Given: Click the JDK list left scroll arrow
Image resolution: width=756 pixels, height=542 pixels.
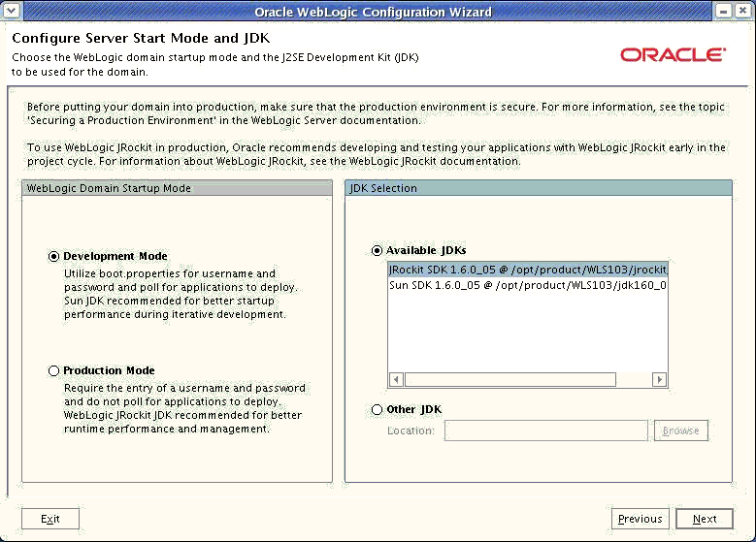Looking at the screenshot, I should tap(396, 380).
